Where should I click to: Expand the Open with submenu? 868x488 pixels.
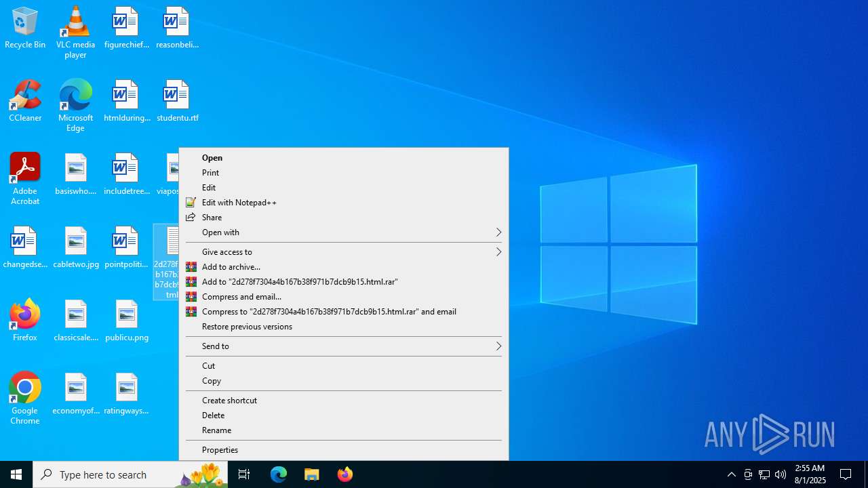(x=344, y=232)
